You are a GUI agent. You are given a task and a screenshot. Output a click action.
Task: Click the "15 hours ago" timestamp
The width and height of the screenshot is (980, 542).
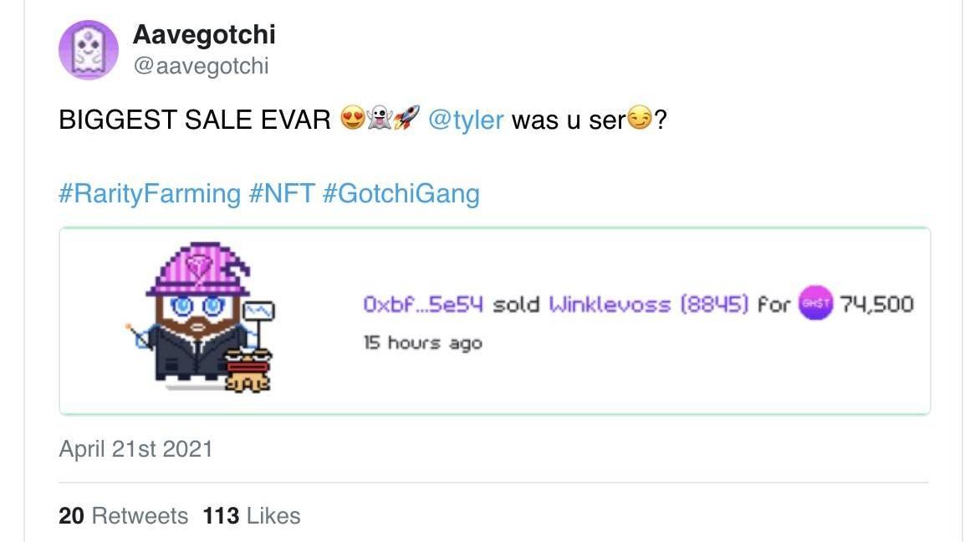pos(422,343)
